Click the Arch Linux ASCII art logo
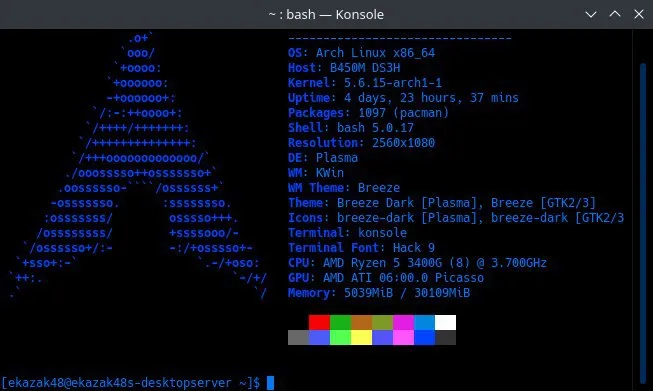Screen dimensions: 653x391 137,165
